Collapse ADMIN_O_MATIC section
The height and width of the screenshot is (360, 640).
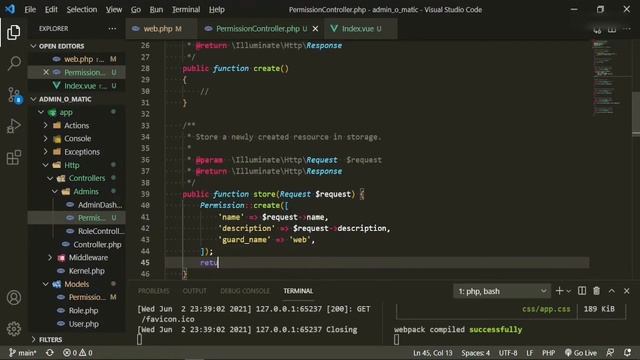pos(33,99)
